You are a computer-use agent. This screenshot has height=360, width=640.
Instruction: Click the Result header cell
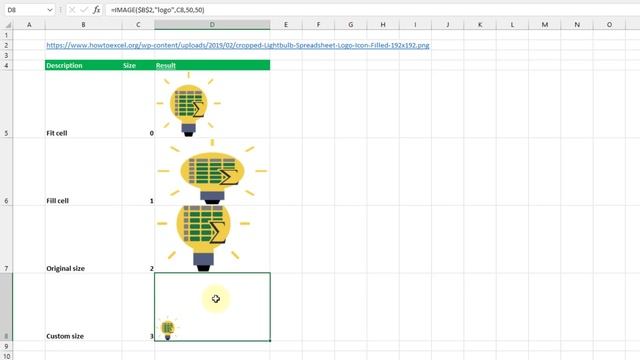pyautogui.click(x=212, y=65)
